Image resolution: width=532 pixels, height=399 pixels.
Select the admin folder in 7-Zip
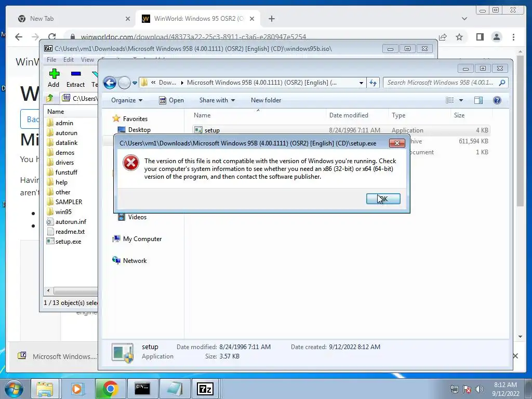(64, 123)
